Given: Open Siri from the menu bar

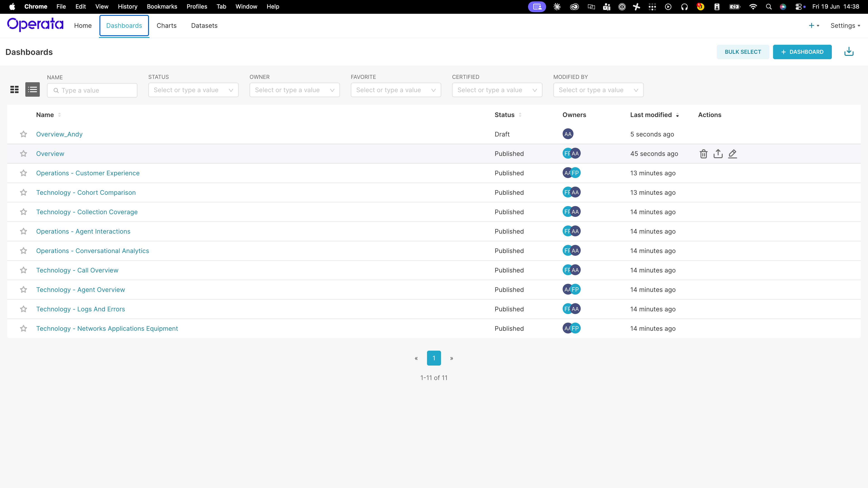Looking at the screenshot, I should click(783, 6).
